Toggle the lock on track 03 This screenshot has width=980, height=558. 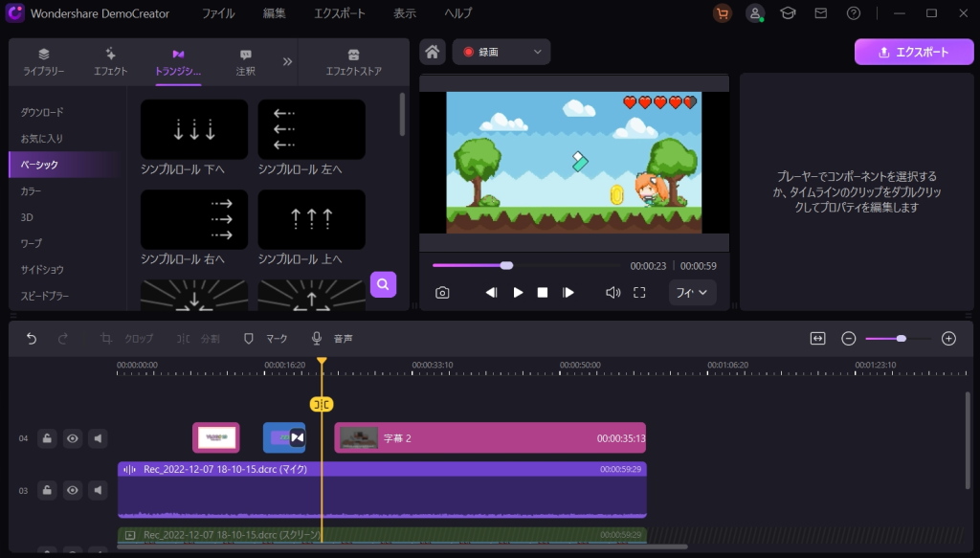46,490
